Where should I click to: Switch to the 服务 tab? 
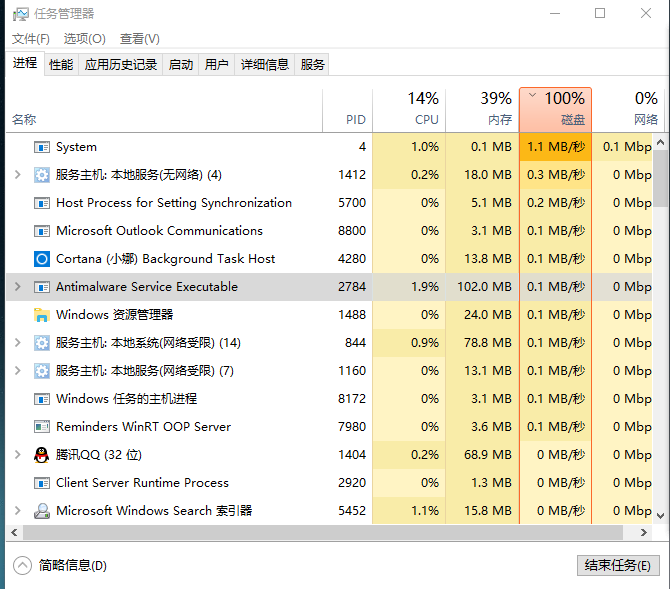click(x=312, y=65)
